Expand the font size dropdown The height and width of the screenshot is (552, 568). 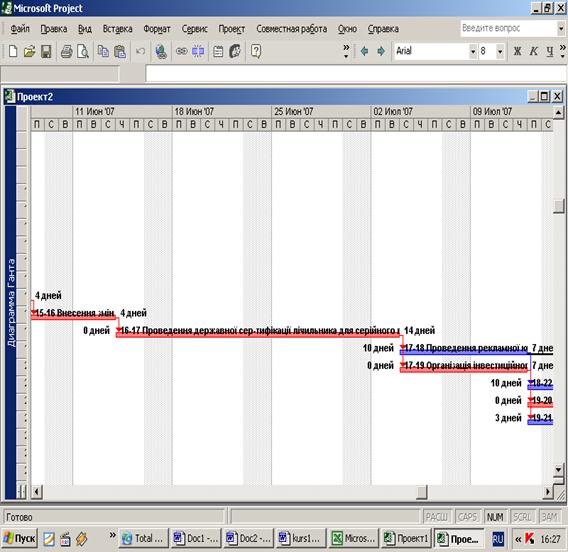pyautogui.click(x=500, y=51)
